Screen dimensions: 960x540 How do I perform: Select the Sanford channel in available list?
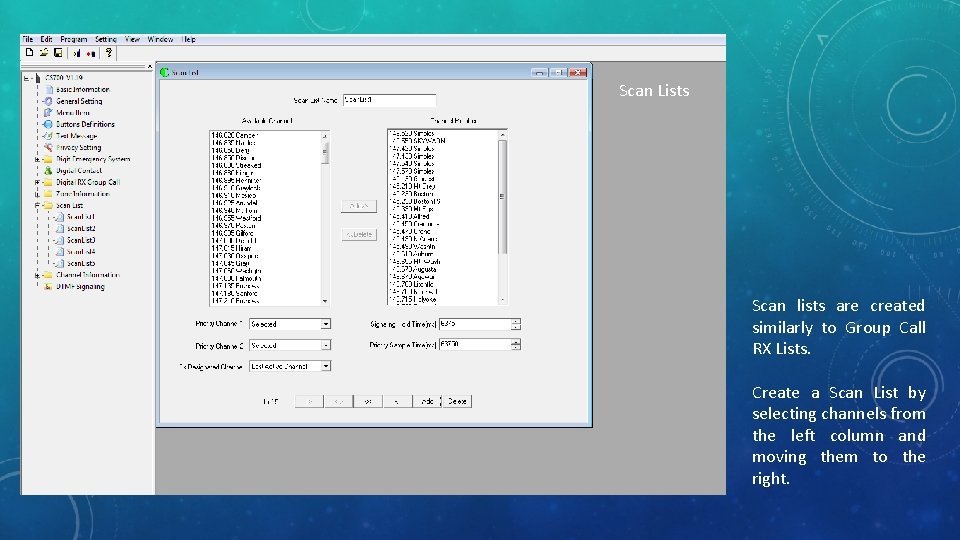click(x=235, y=294)
